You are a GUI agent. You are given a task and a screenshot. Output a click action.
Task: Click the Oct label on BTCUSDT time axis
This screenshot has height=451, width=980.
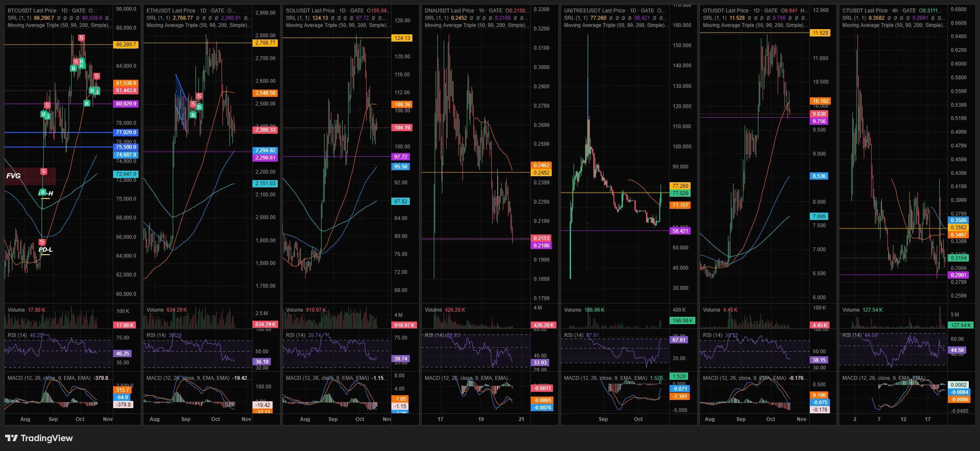pos(80,419)
